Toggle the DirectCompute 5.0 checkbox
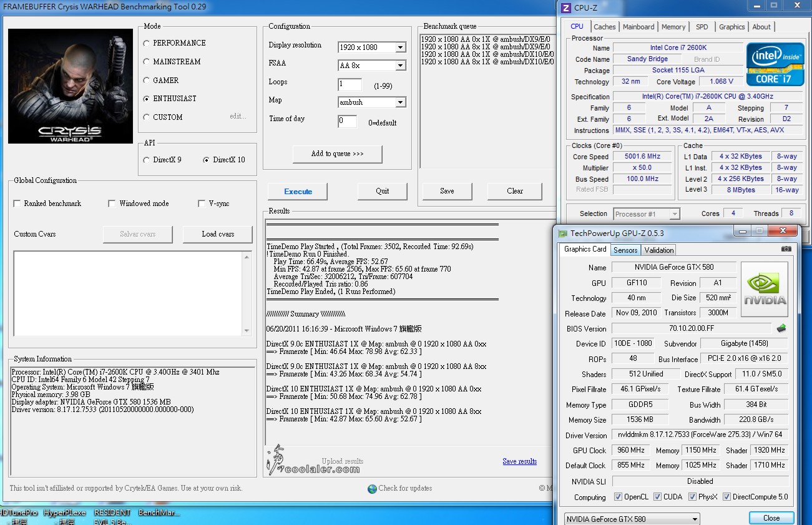Image resolution: width=812 pixels, height=525 pixels. pyautogui.click(x=726, y=497)
